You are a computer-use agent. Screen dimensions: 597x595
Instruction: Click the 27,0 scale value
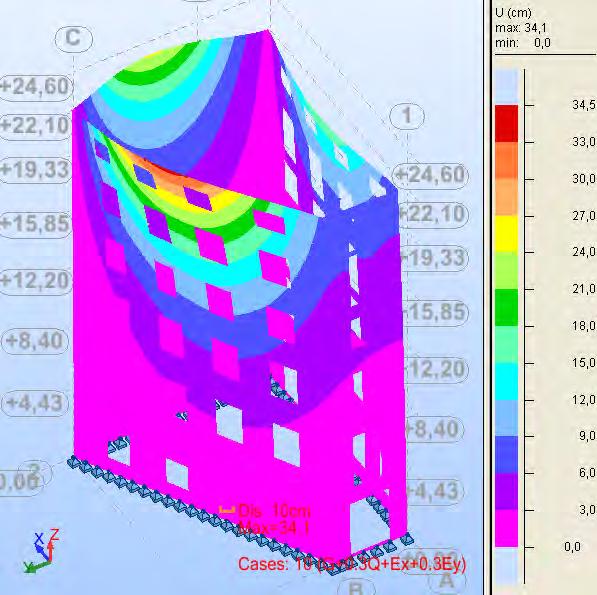pyautogui.click(x=584, y=216)
